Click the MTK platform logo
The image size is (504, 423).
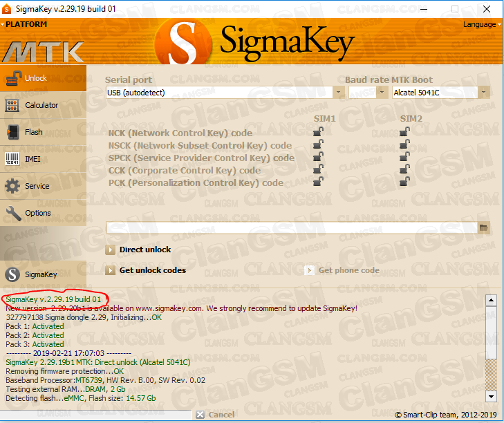pos(43,51)
